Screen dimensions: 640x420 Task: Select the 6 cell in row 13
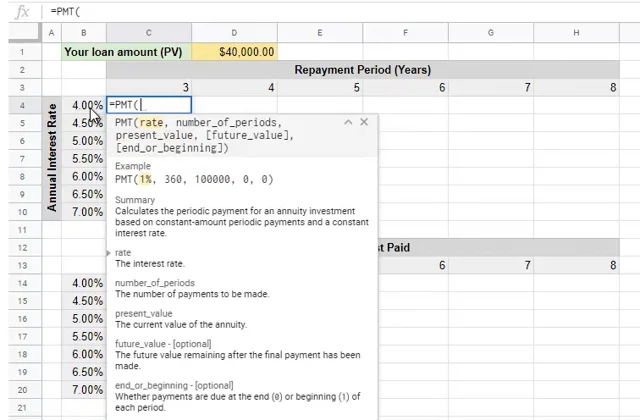[x=413, y=265]
